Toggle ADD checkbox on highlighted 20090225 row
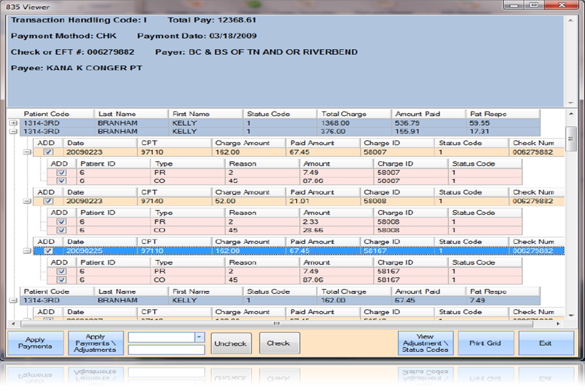The width and height of the screenshot is (585, 392). click(x=48, y=251)
